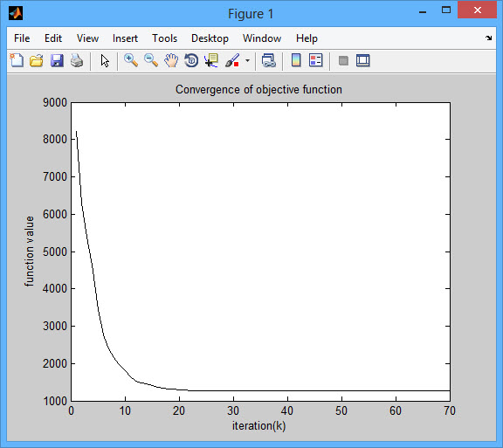Viewport: 503px width, 448px height.
Task: Click the dock figure arrow in menu bar
Action: coord(488,38)
